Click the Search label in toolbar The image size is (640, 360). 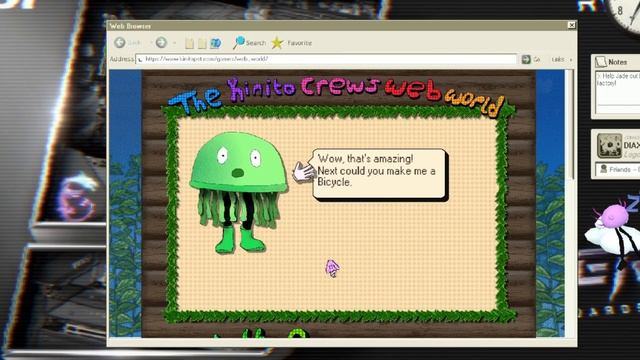tap(256, 43)
